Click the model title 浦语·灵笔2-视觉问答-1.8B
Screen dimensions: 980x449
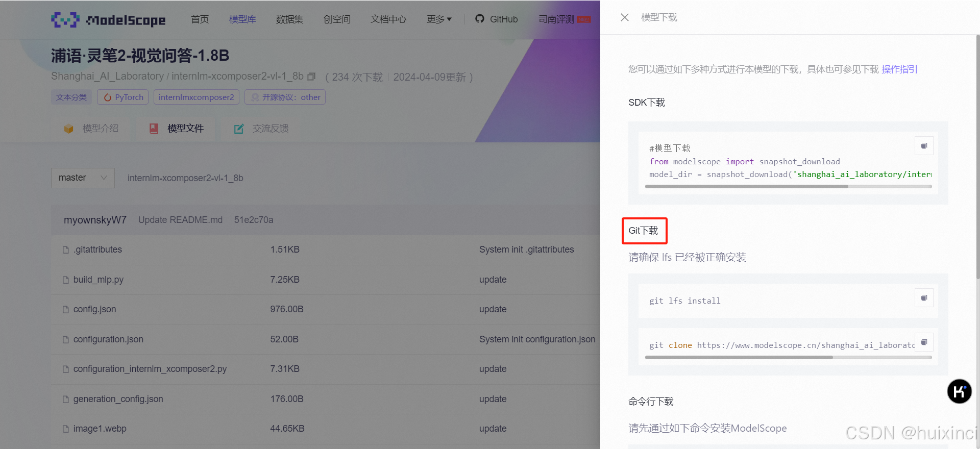pyautogui.click(x=140, y=55)
